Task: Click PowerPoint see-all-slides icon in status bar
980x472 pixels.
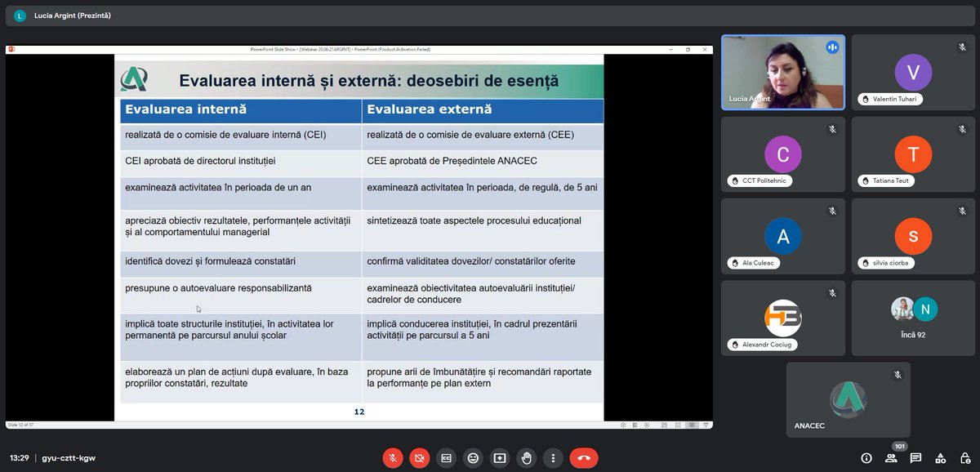Action: (634, 425)
